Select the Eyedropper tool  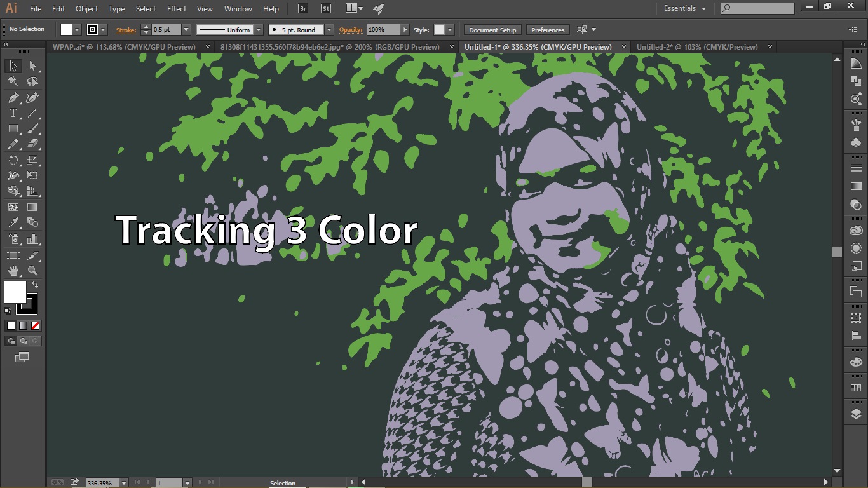tap(13, 222)
